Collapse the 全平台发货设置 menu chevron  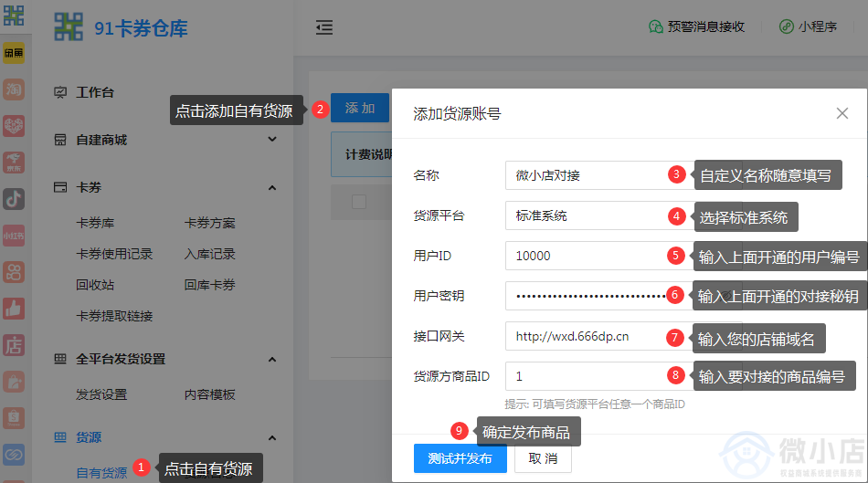click(271, 359)
